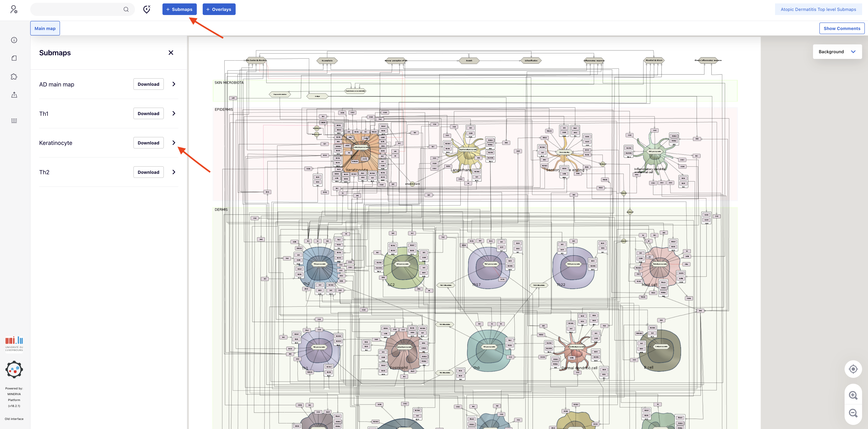Switch to the Main map tab
The image size is (868, 429).
click(x=45, y=28)
